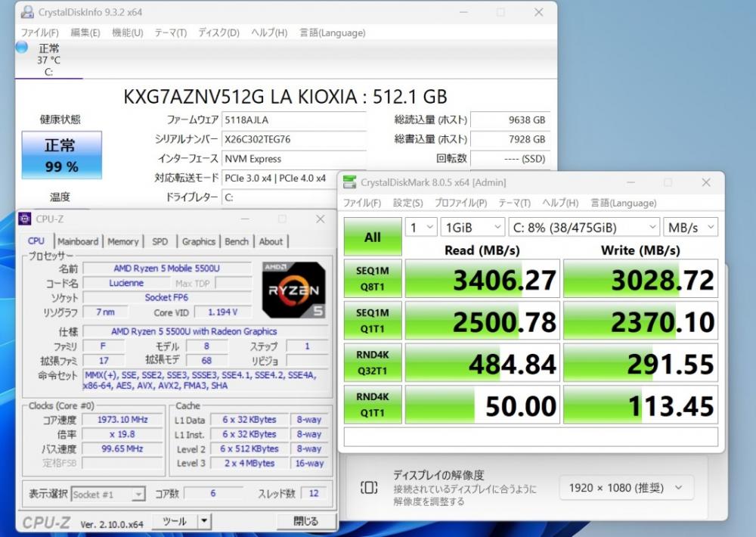
Task: Open the ヘルプ(H) menu in CrystalDiskMark
Action: (560, 203)
